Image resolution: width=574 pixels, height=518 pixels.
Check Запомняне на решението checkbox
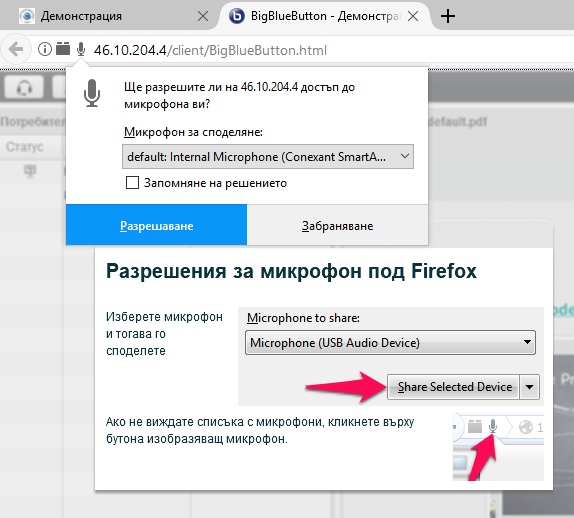(132, 182)
